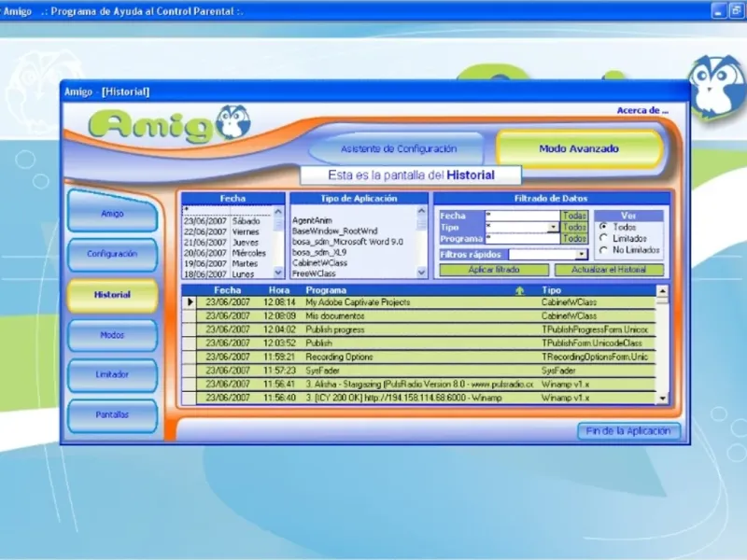
Task: Select 23/06/2007 Sábado in Fecha list
Action: [x=226, y=221]
